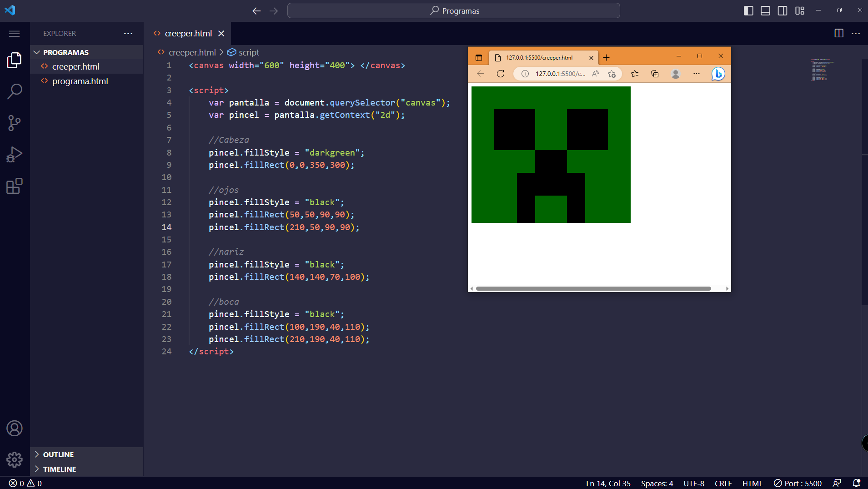Open editor More Actions ellipsis
Screen dimensions: 868x489
coord(856,33)
